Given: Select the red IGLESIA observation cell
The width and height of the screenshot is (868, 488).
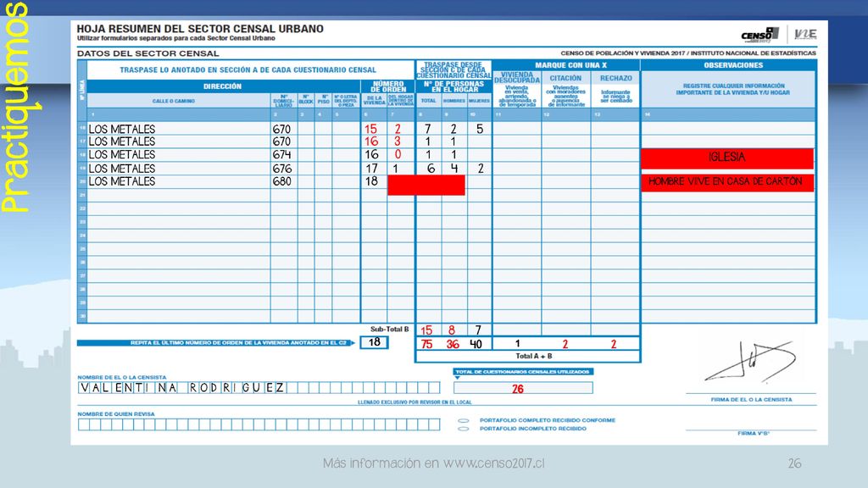Looking at the screenshot, I should click(x=727, y=158).
